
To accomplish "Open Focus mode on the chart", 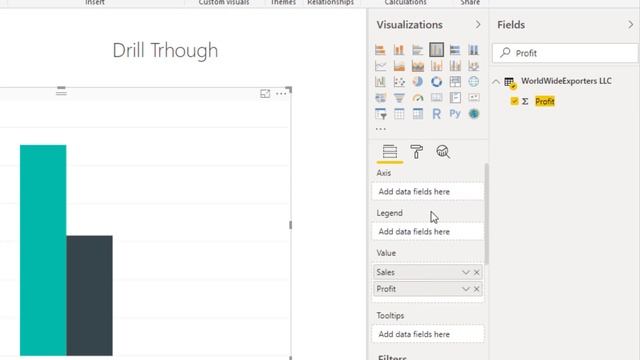I will point(265,94).
